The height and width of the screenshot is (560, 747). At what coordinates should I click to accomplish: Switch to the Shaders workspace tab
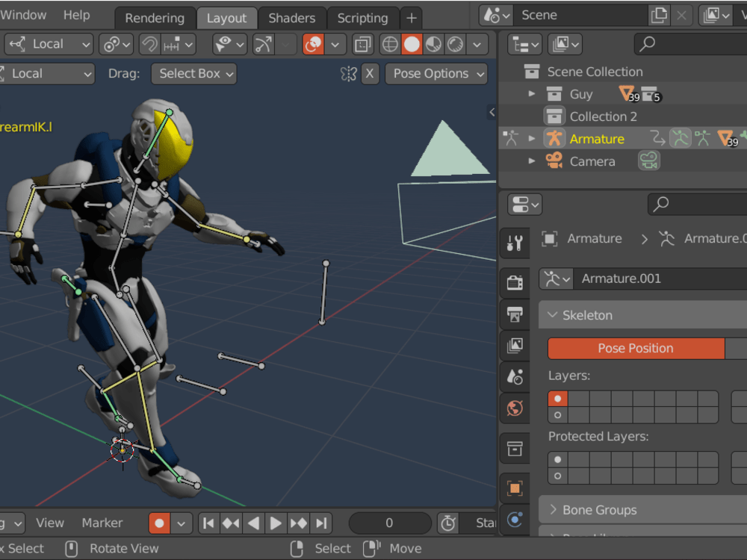[x=291, y=18]
